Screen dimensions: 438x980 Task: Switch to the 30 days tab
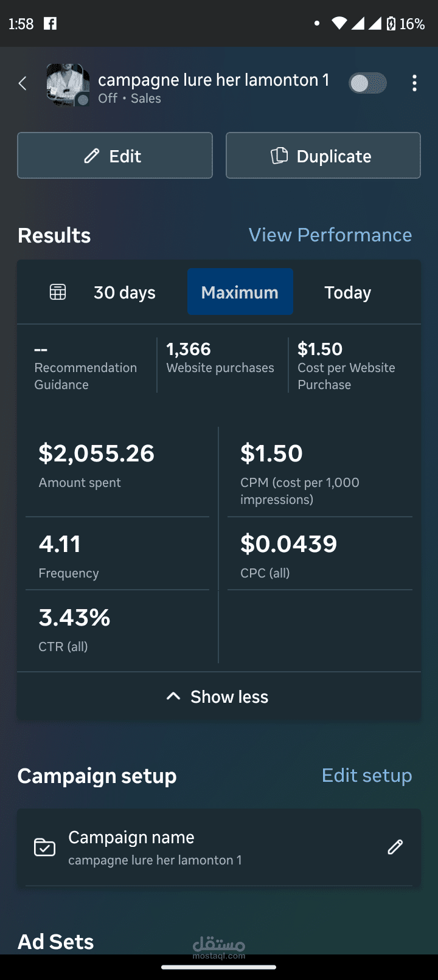tap(124, 292)
